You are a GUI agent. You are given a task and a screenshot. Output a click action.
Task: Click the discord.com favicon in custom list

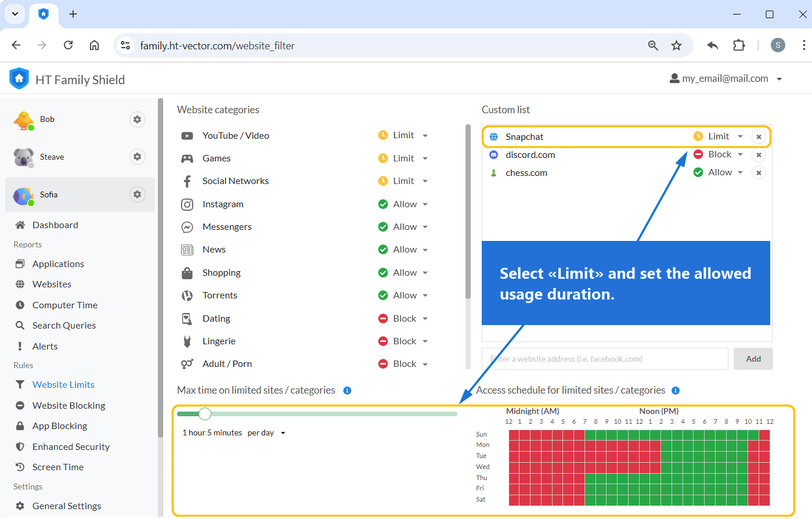(x=494, y=155)
